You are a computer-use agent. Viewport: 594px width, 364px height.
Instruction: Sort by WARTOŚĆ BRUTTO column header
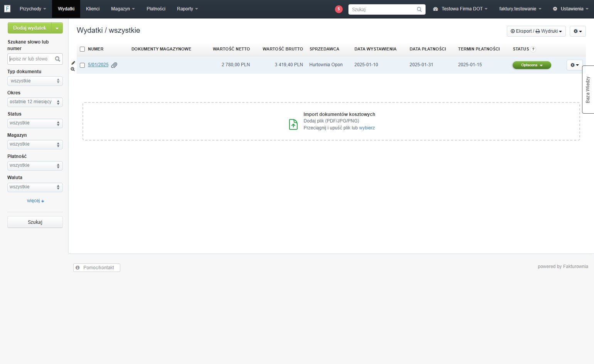tap(283, 49)
